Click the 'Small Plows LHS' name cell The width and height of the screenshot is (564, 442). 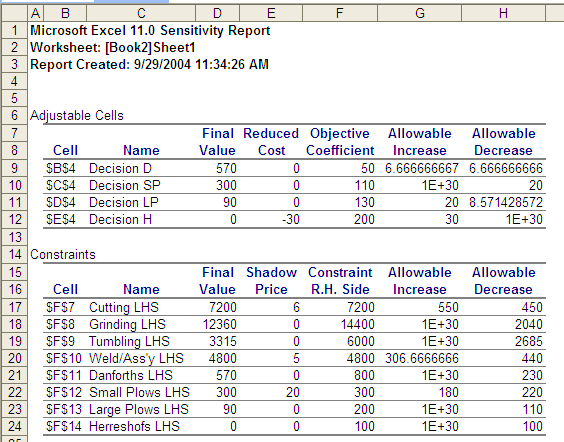pyautogui.click(x=139, y=392)
